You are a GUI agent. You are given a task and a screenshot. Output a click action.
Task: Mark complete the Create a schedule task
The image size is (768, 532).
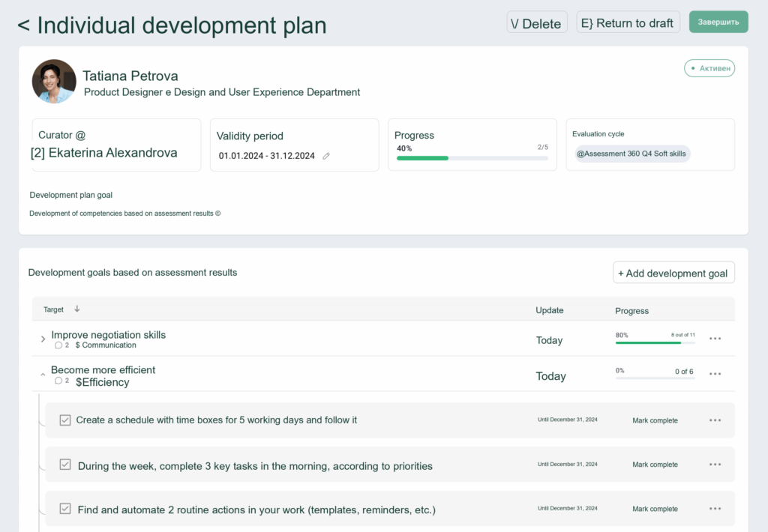tap(655, 420)
